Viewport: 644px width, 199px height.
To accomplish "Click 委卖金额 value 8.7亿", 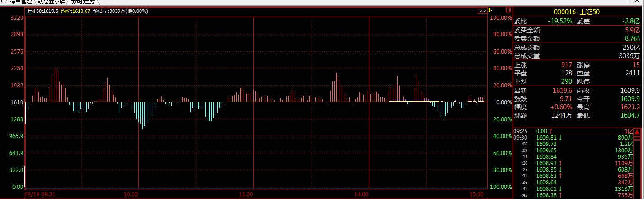I will [632, 38].
